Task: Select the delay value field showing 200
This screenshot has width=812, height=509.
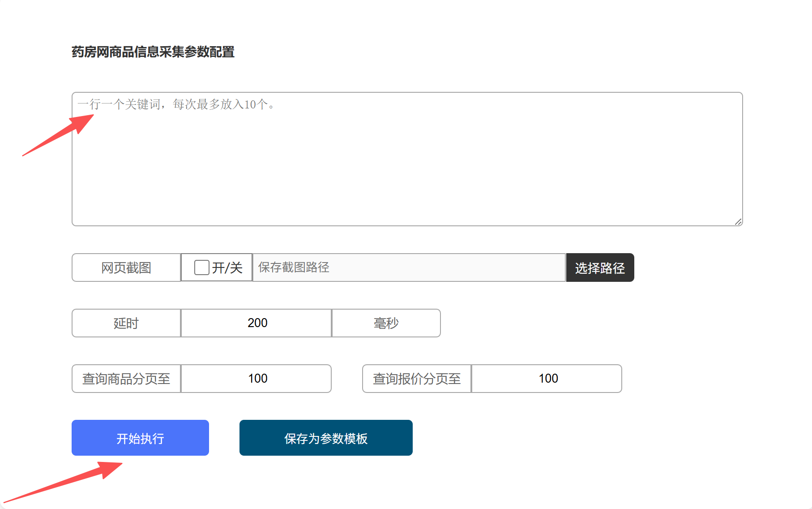Action: 256,323
